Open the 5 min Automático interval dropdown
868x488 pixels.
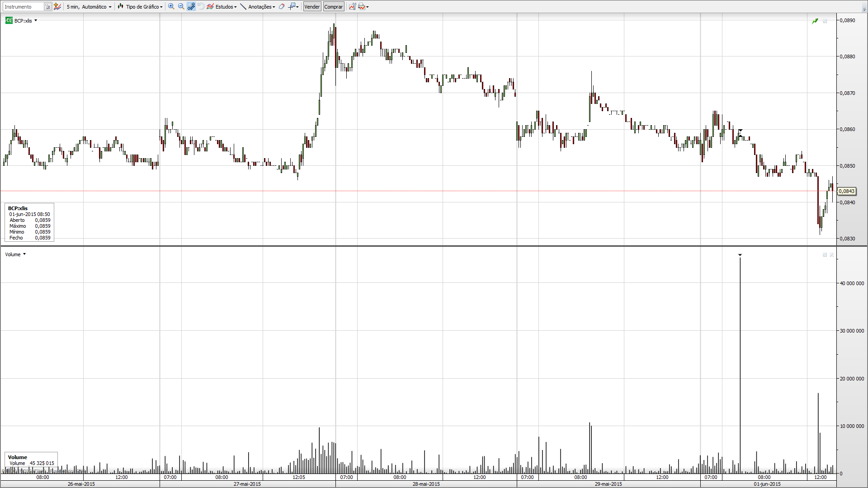[x=89, y=7]
